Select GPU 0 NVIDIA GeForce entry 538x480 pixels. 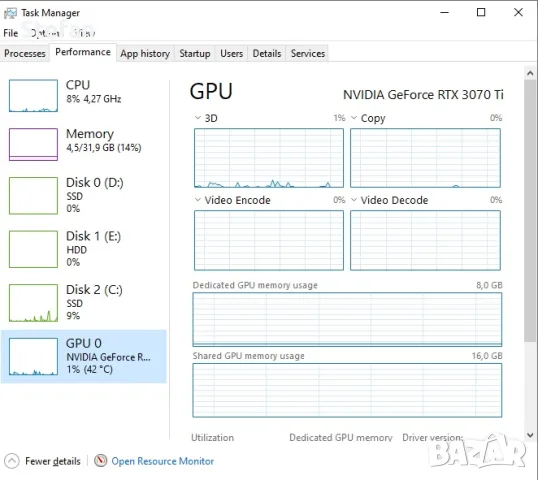point(84,356)
